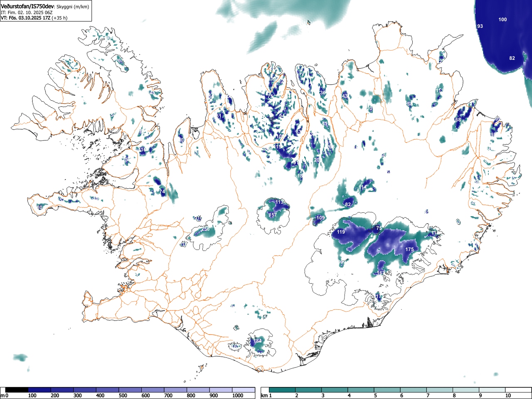Select the 175 visibility value on the glacier

[x=409, y=249]
